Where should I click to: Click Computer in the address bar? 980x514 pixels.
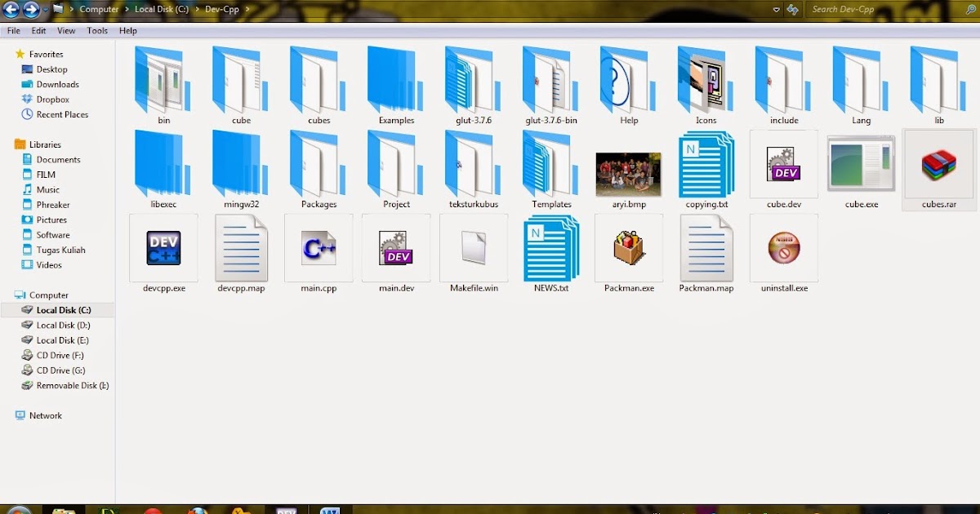[99, 10]
